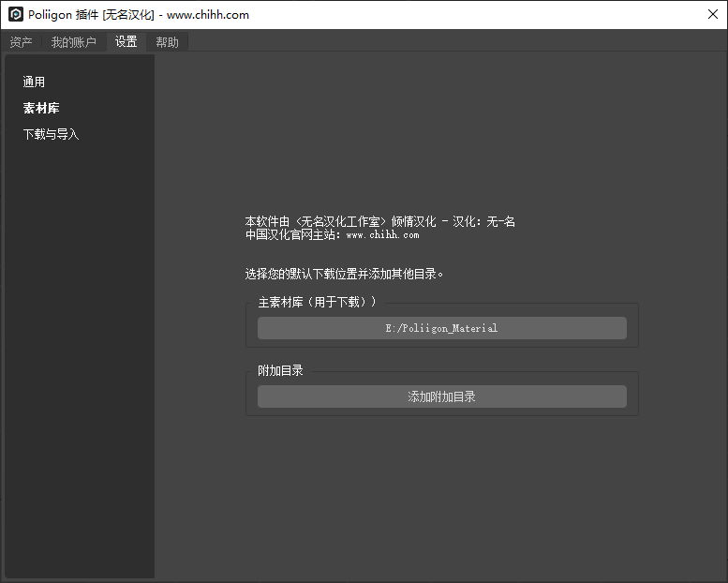
Task: Close the Poliigon plugin window
Action: coord(710,15)
